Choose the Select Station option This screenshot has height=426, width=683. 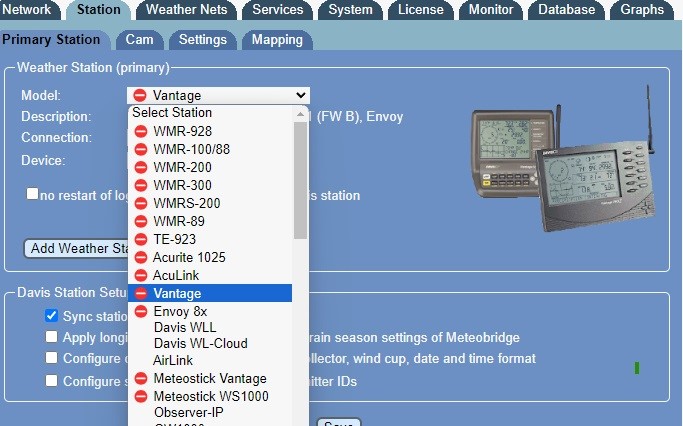coord(211,112)
